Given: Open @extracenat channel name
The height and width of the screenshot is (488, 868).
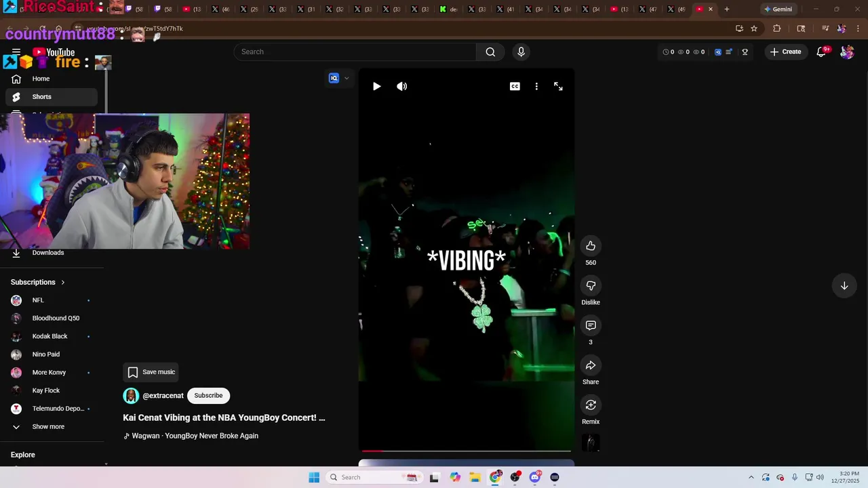Looking at the screenshot, I should pos(163,396).
